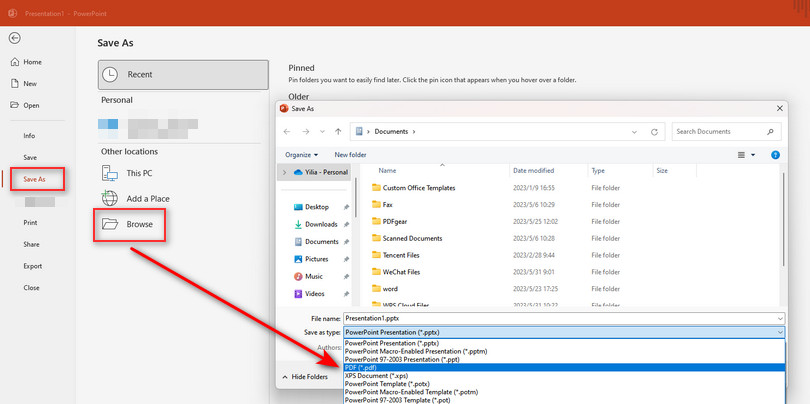
Task: Expand the address bar history dropdown
Action: point(634,132)
